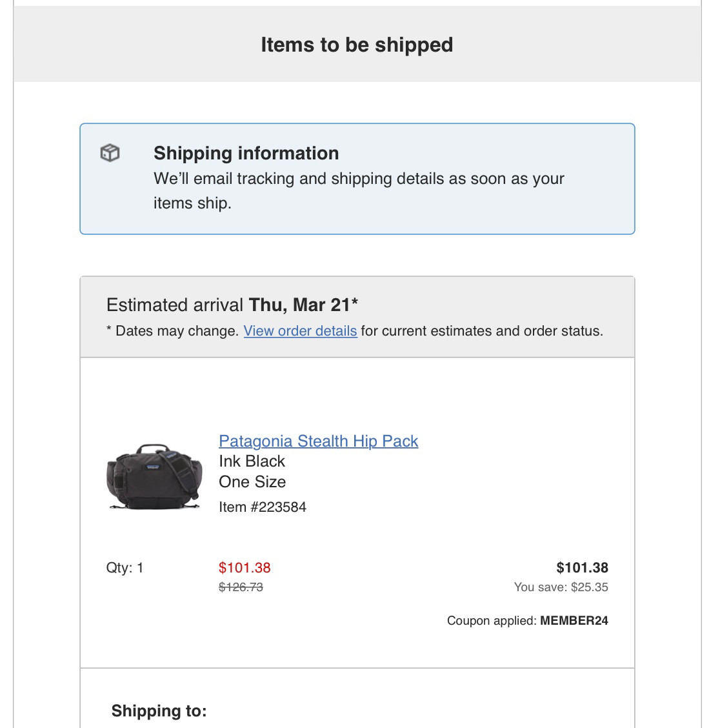
Task: Open the Patagonia Stealth Hip Pack link
Action: [319, 441]
